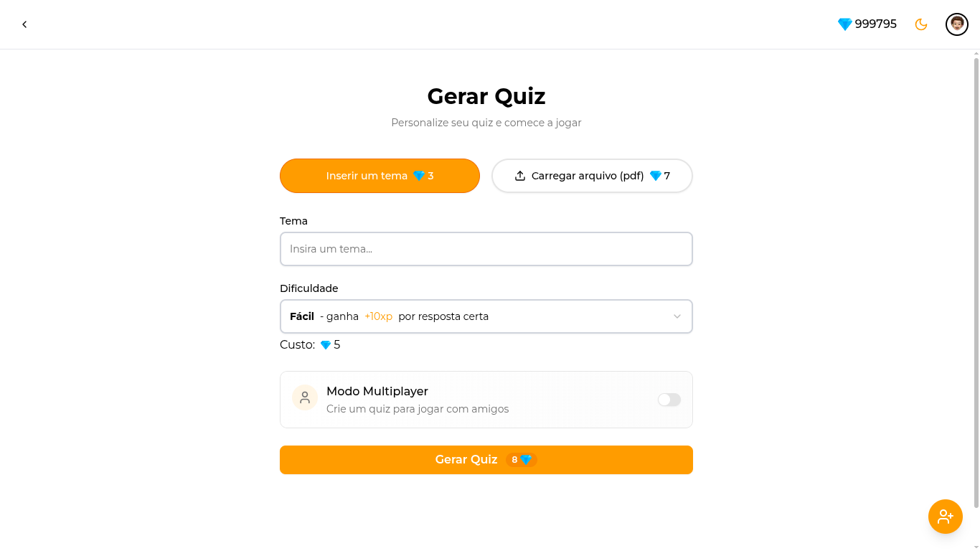The image size is (980, 551).
Task: Open dark mode via the moon icon
Action: [x=920, y=24]
